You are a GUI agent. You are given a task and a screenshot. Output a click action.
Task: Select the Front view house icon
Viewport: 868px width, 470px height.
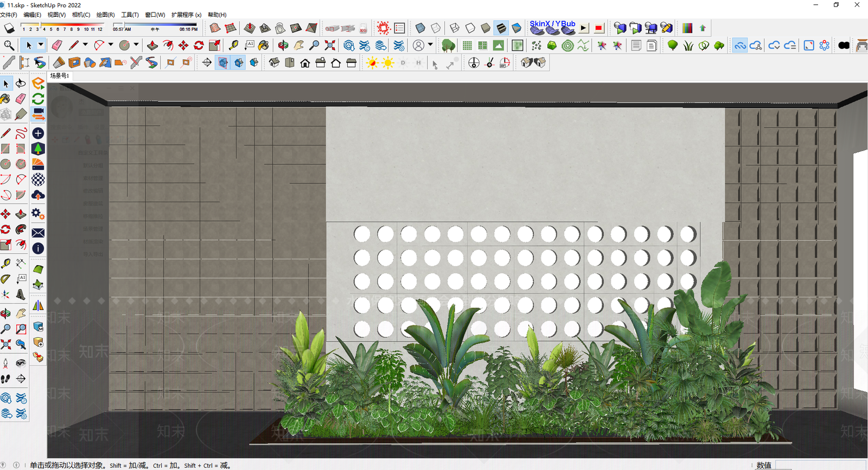click(x=305, y=63)
